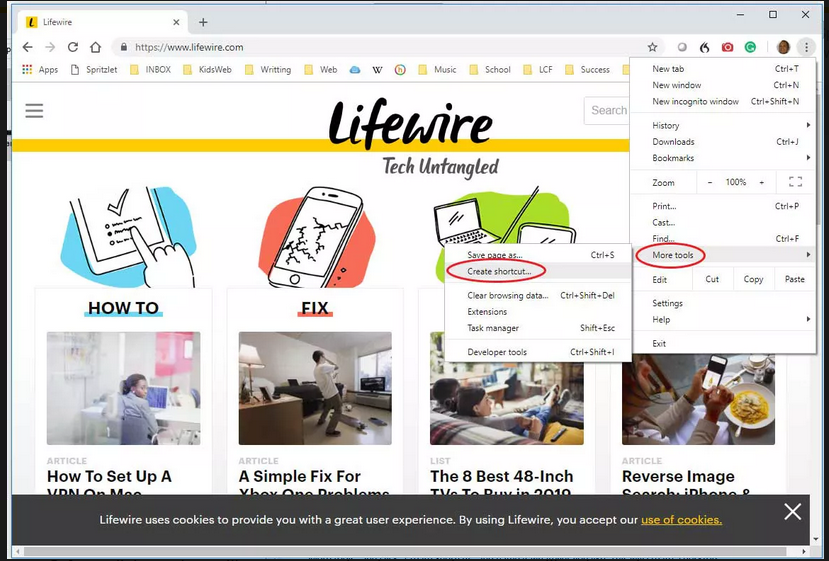
Task: Click the red camera extension icon
Action: (727, 47)
